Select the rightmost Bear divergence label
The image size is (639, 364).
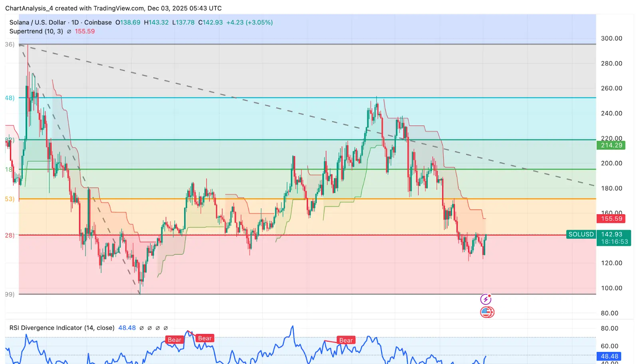[x=346, y=340]
